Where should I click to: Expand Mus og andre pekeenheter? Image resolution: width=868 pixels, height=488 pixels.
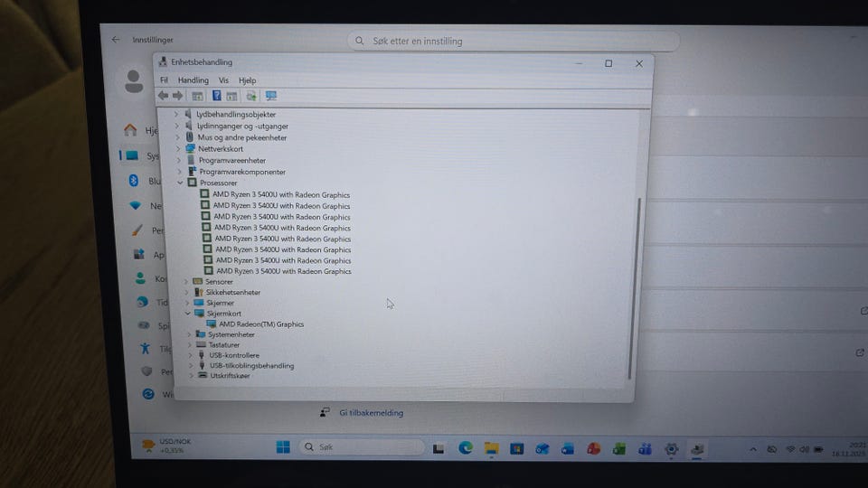[x=177, y=137]
